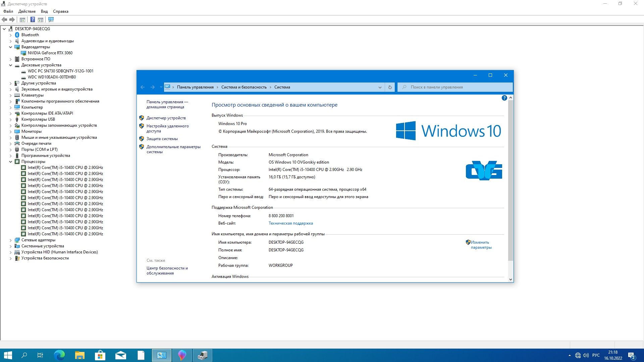Image resolution: width=644 pixels, height=362 pixels.
Task: Click the help question mark in System window
Action: point(504,98)
